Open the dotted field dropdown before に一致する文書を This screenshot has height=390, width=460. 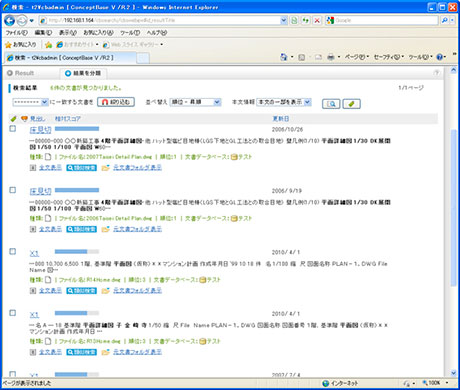[x=30, y=102]
